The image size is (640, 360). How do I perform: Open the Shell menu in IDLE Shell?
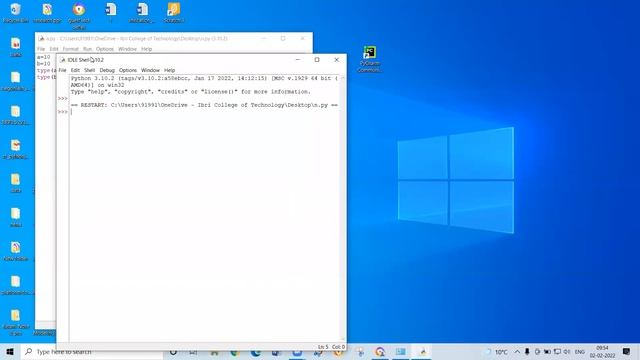click(x=89, y=70)
